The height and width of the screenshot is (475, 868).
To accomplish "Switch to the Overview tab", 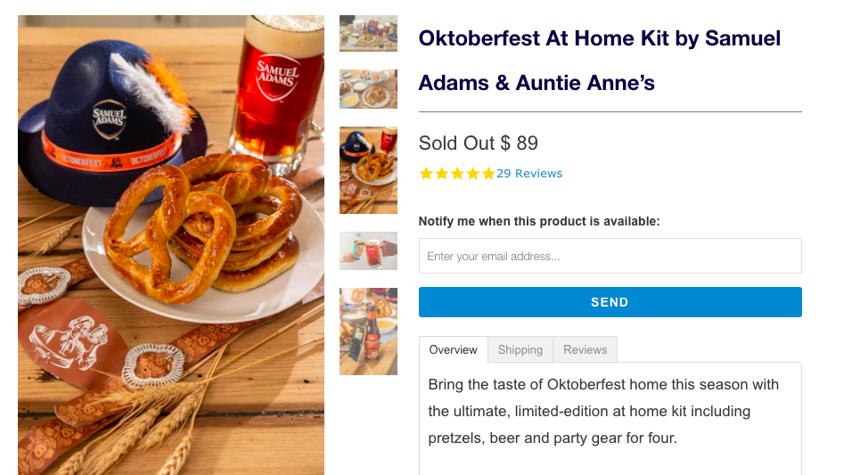I will click(x=453, y=350).
